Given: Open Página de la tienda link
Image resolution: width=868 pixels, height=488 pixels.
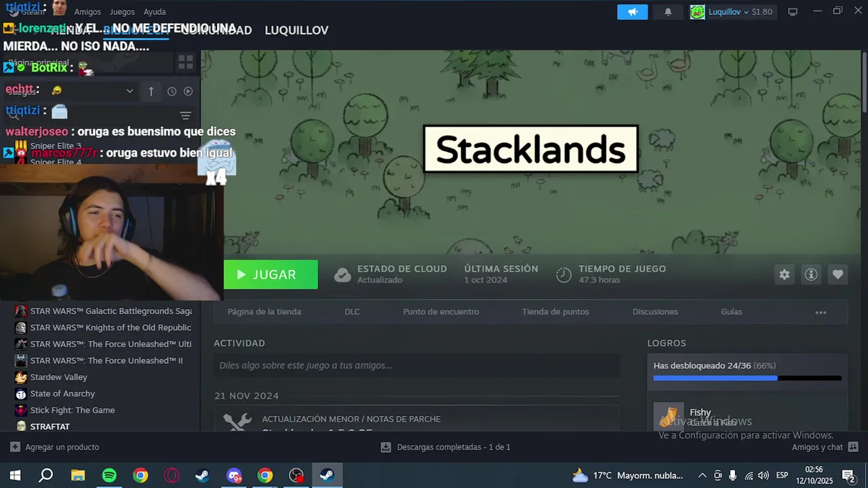Looking at the screenshot, I should click(x=264, y=312).
